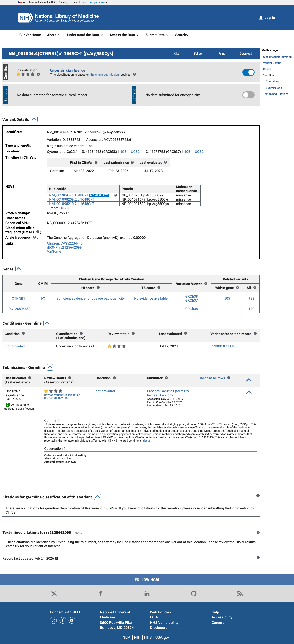
Task: Collapse Citations for germline classification section
Action: pos(98,497)
